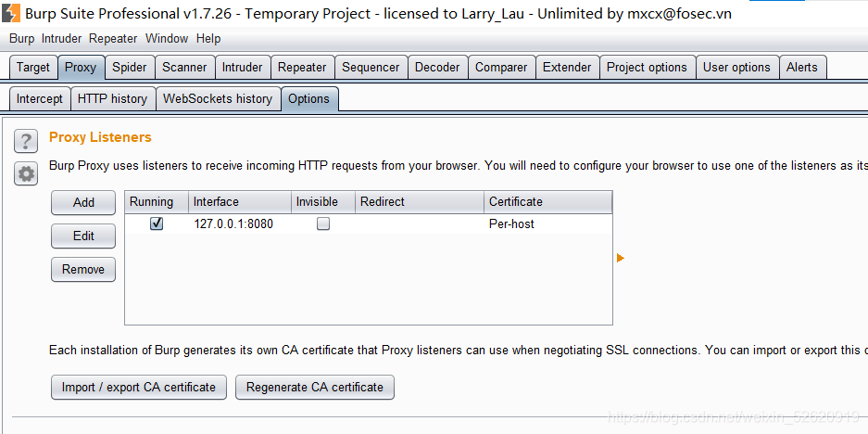Open the Window menu
Image resolution: width=868 pixels, height=434 pixels.
pos(167,38)
